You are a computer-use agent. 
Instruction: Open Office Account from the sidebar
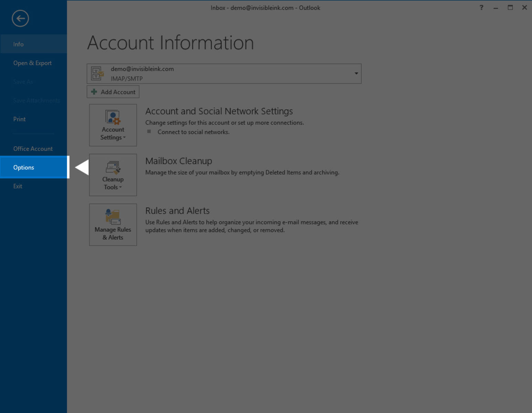(33, 149)
